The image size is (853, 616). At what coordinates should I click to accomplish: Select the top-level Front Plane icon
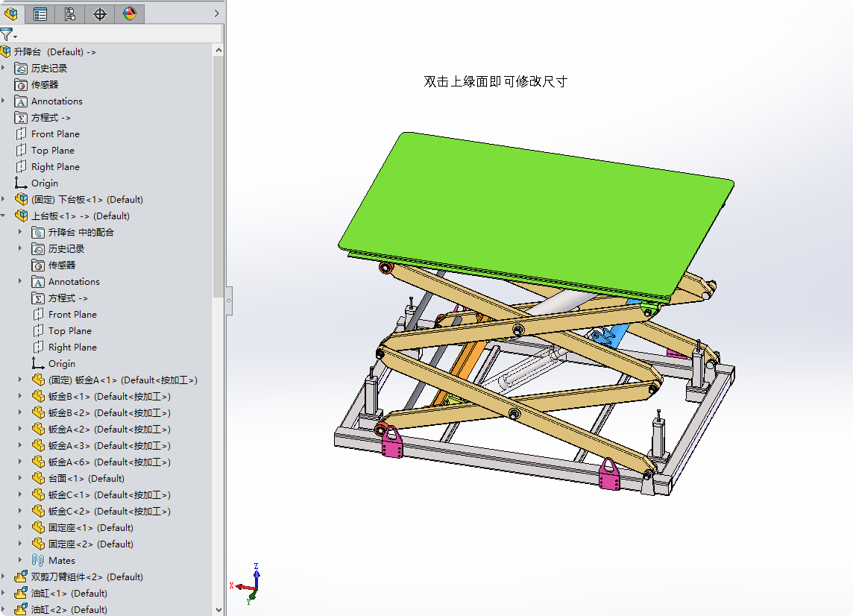pyautogui.click(x=21, y=134)
